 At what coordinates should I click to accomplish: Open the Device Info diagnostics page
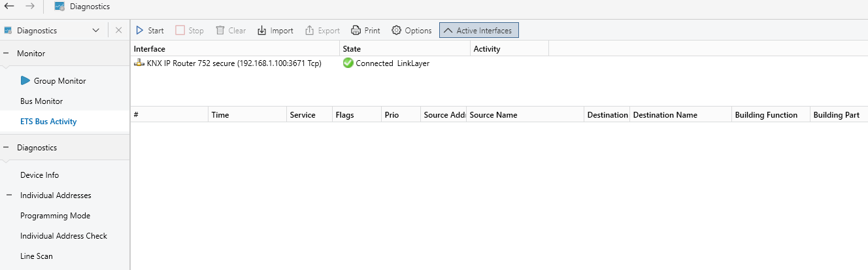tap(40, 175)
